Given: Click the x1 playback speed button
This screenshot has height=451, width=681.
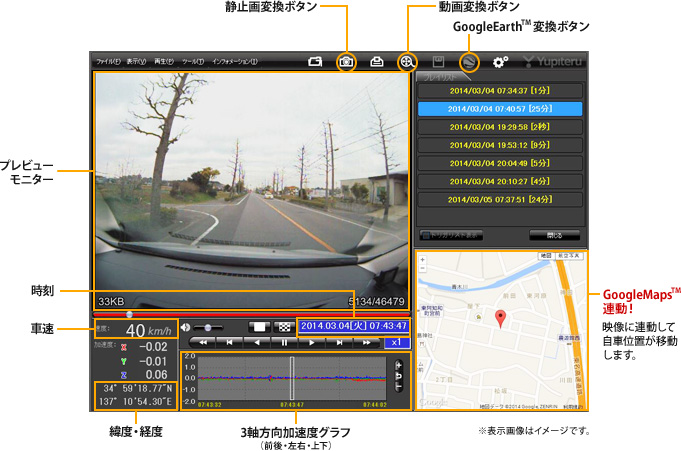Looking at the screenshot, I should point(396,342).
